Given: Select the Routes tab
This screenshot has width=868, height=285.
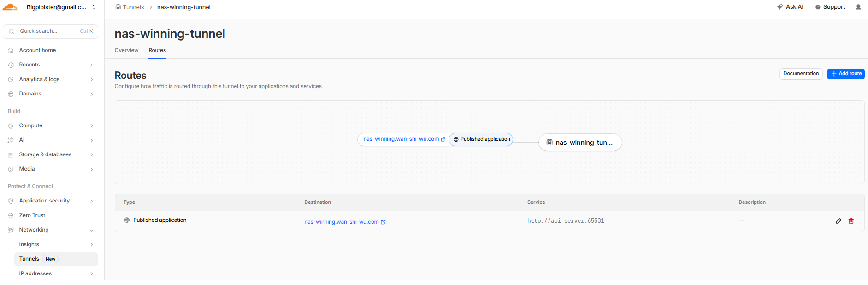Looking at the screenshot, I should tap(157, 50).
